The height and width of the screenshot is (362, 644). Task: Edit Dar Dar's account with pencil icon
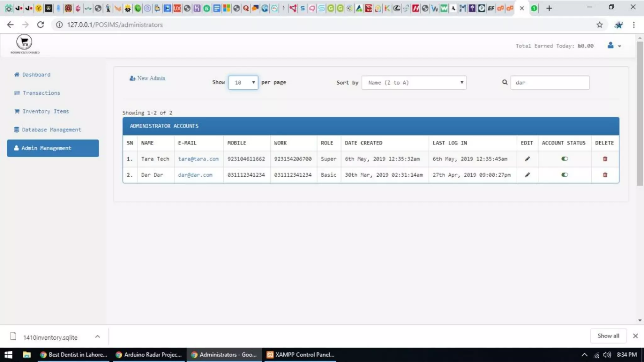point(527,175)
